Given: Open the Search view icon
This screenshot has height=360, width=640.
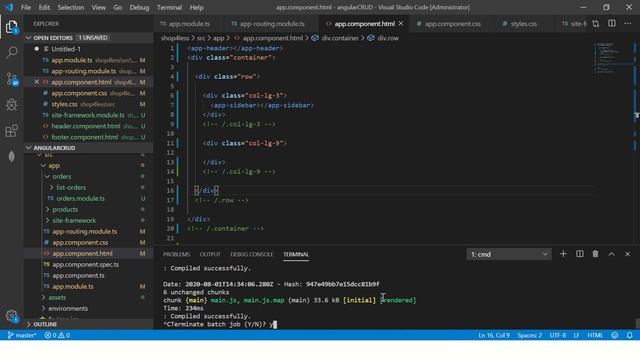Looking at the screenshot, I should click(12, 52).
